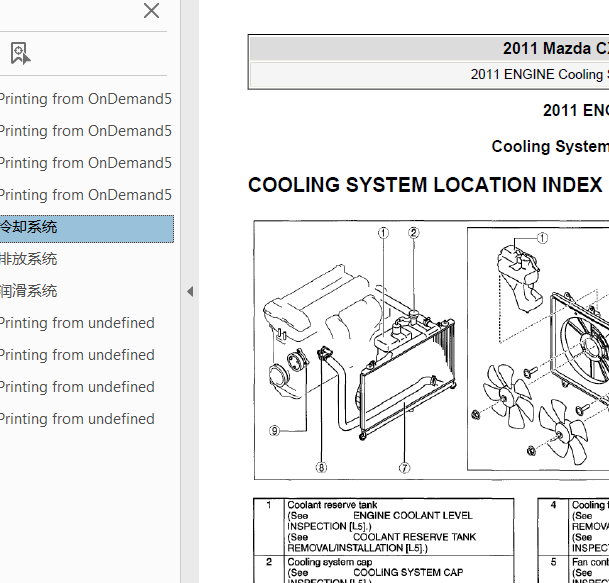
Task: Close the bookmarks panel
Action: click(x=151, y=11)
